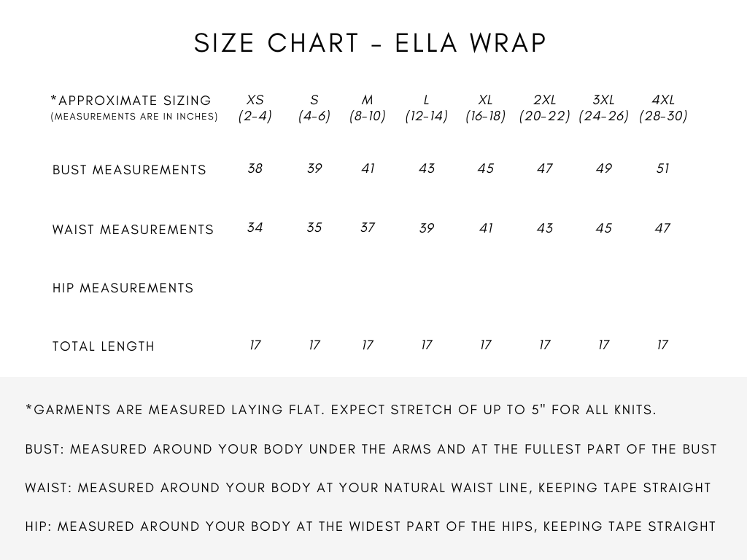The height and width of the screenshot is (560, 747).
Task: Click the garments measured laying flat note
Action: point(341,410)
